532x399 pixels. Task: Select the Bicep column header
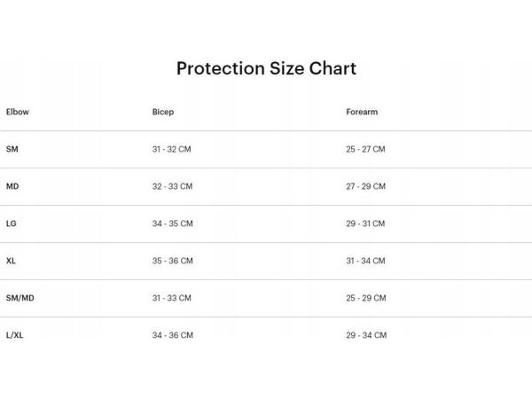163,113
